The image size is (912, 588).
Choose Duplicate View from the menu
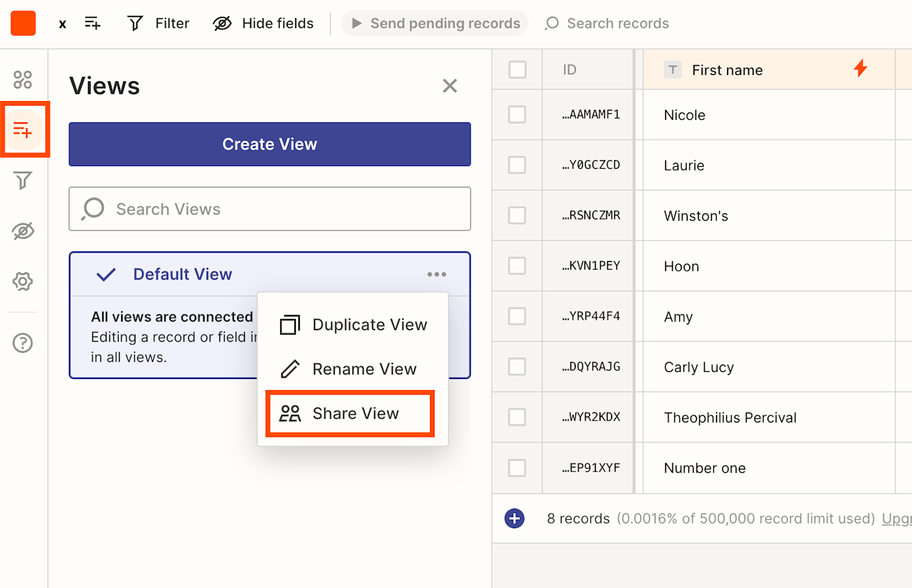[353, 324]
